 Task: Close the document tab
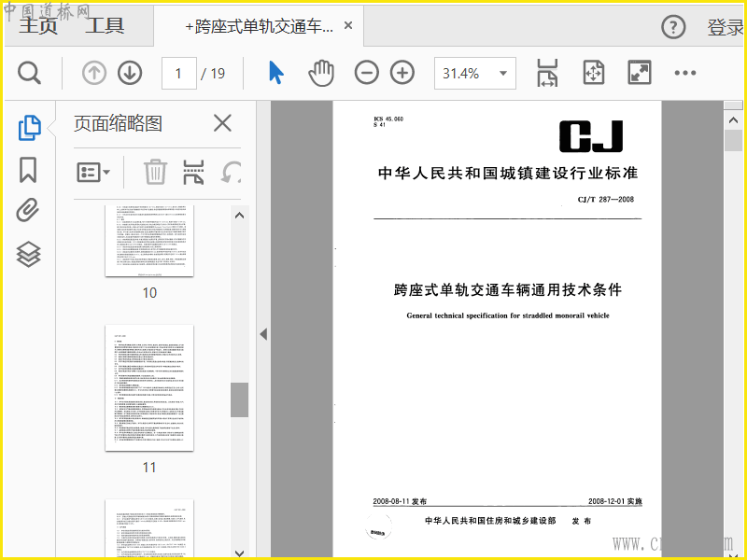348,25
